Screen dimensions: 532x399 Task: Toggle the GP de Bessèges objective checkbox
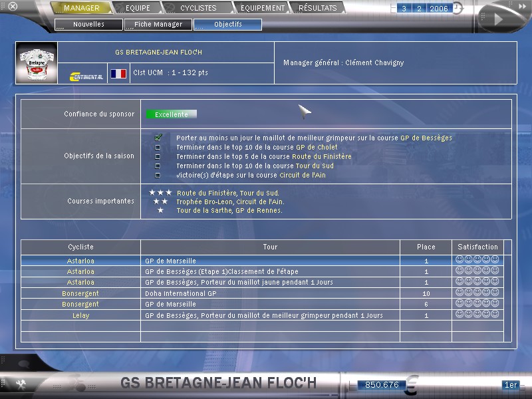(x=158, y=138)
